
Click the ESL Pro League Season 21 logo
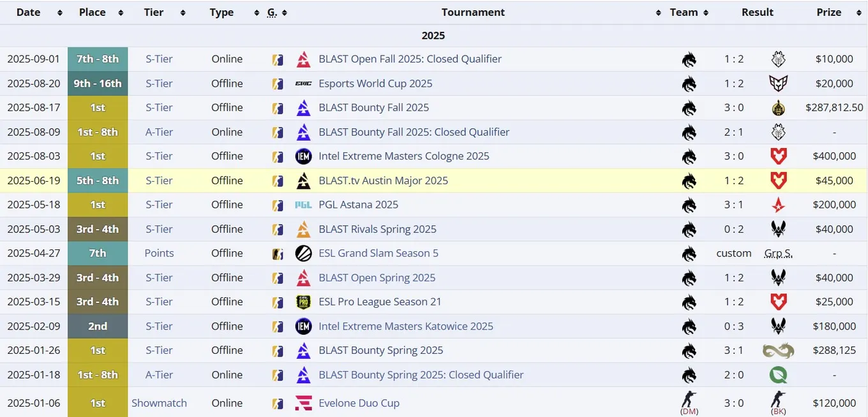(x=304, y=302)
